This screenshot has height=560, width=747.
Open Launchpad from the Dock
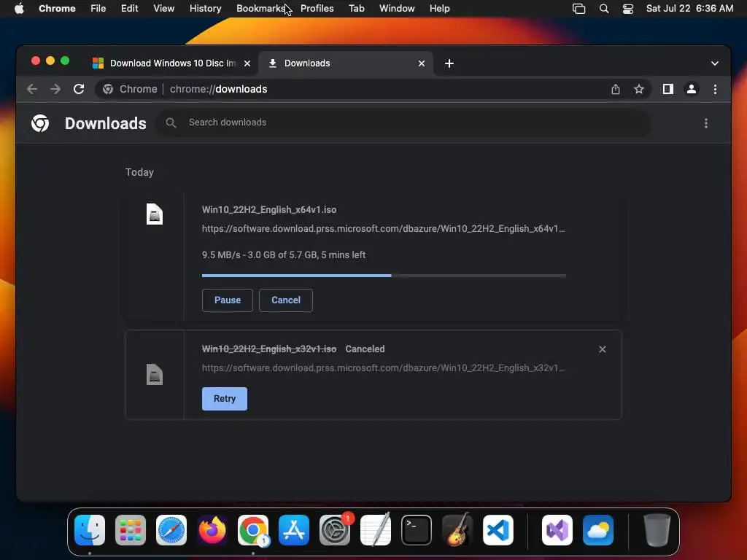[x=131, y=530]
